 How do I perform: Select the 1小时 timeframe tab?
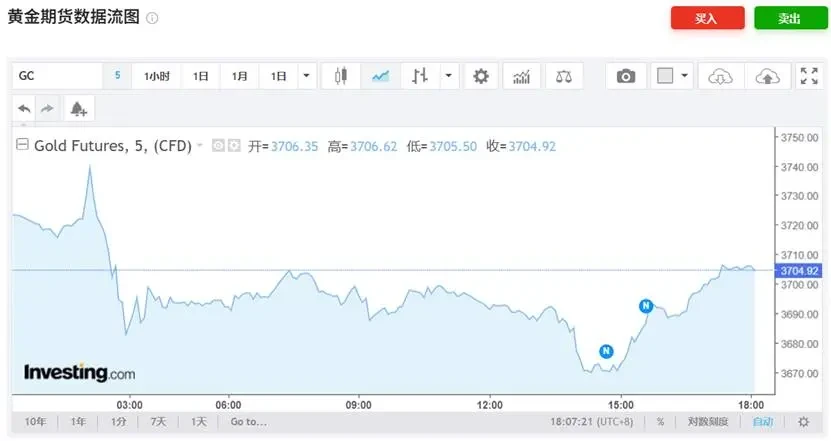157,76
